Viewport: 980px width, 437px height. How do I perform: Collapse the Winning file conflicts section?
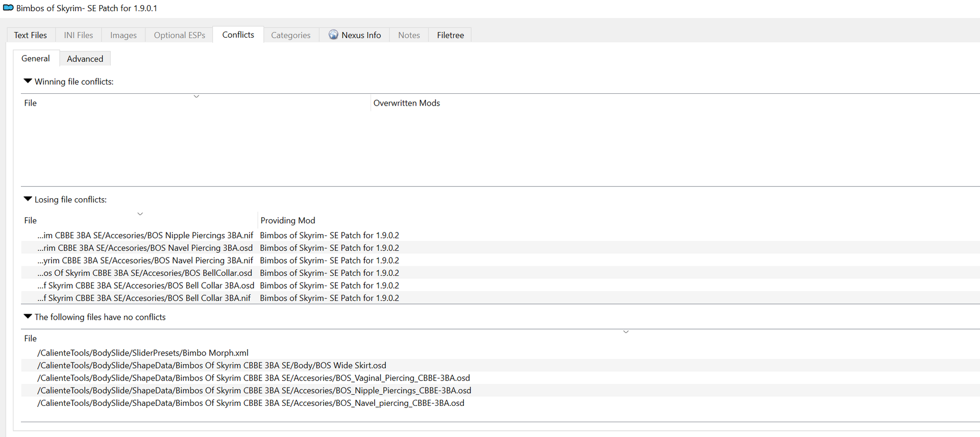click(x=28, y=81)
